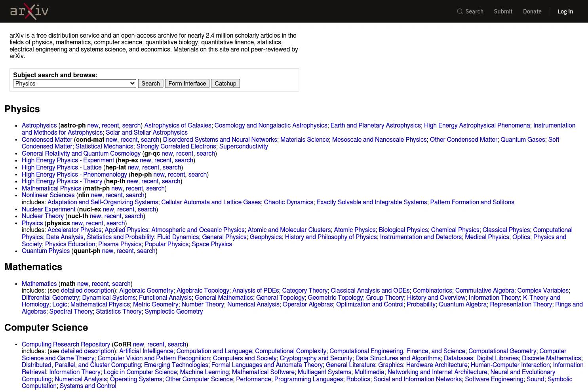This screenshot has width=588, height=392.
Task: Open the Astrophysics category link
Action: pos(39,126)
